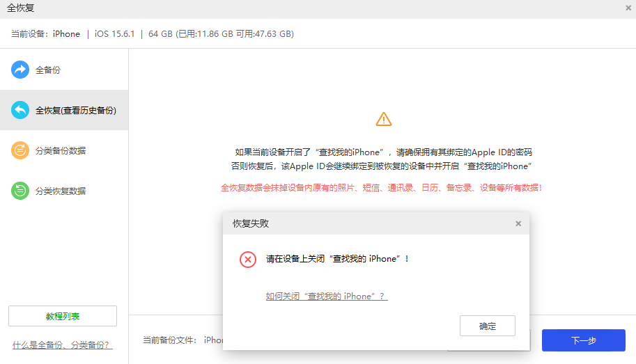Click the green 分类恢复数据 icon
Viewport: 636px width, 364px height.
(x=20, y=191)
